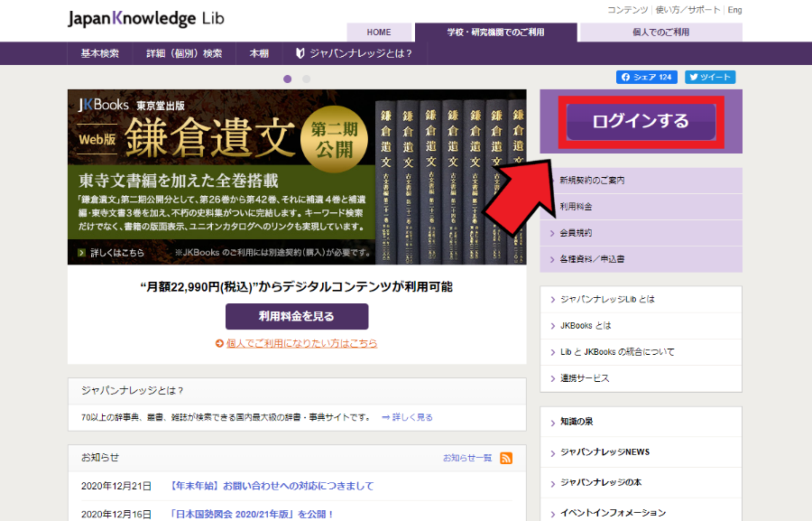Click 詳しくはこちら on the banner

112,253
